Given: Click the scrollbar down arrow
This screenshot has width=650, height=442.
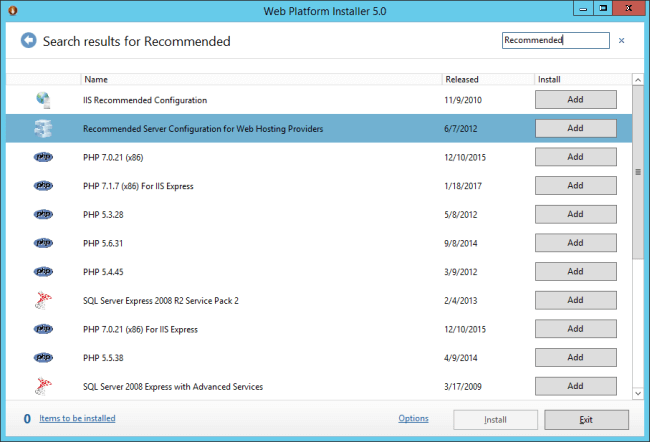Looking at the screenshot, I should click(638, 393).
